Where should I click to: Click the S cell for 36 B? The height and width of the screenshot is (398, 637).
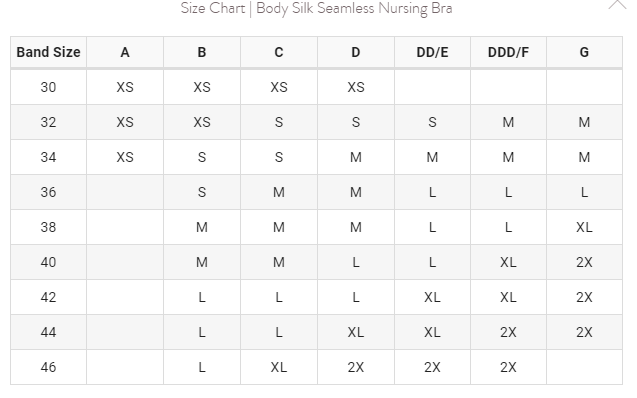click(202, 192)
